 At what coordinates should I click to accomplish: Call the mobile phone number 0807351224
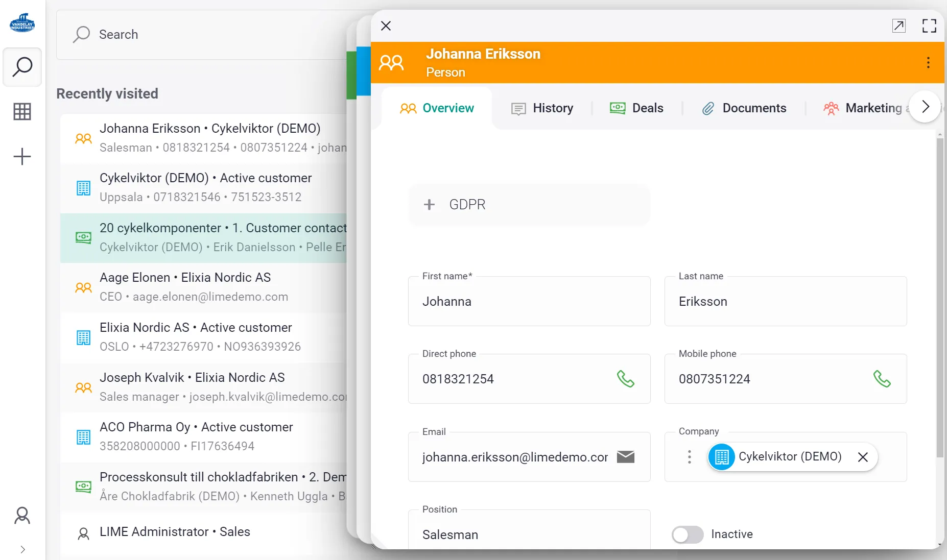coord(882,379)
